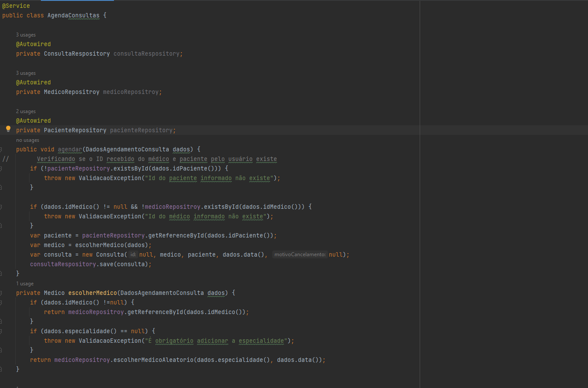Click the Medico return type of escolherMedico
The image size is (588, 388).
(54, 293)
